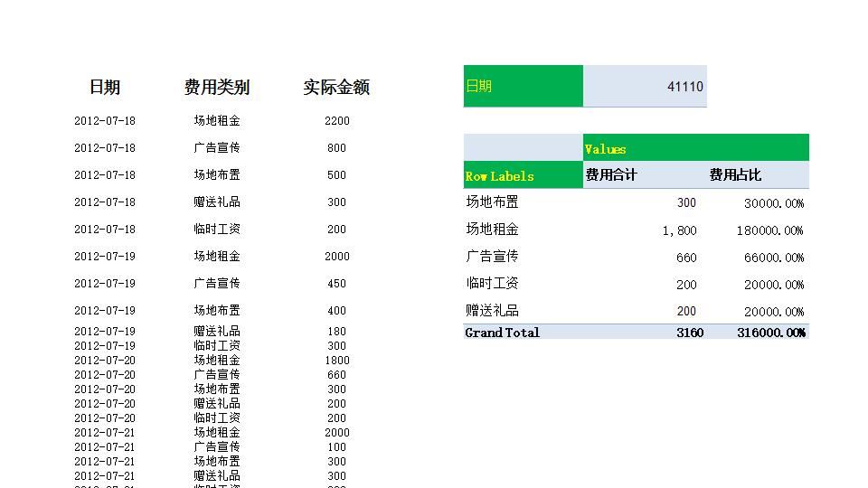Viewport: 868px width, 488px height.
Task: Click date 2012-07-21 in the 100 row
Action: pos(105,446)
